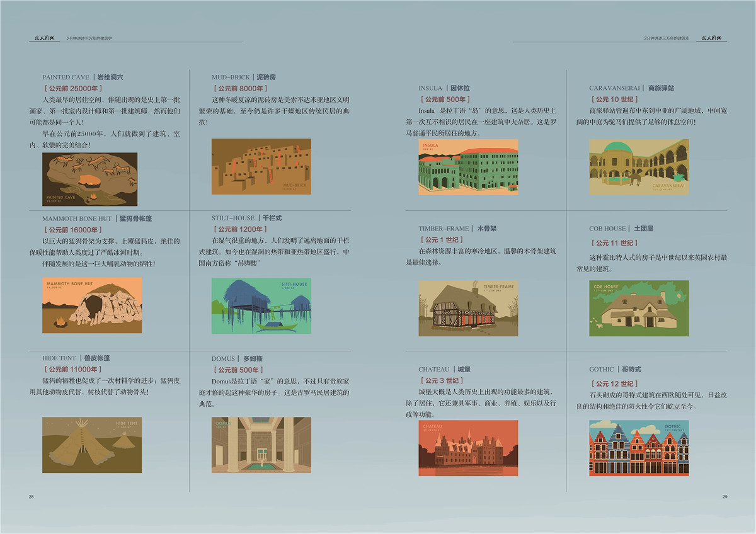Select the Timber-Frame house illustration
Screen dimensions: 756x534
tap(468, 308)
